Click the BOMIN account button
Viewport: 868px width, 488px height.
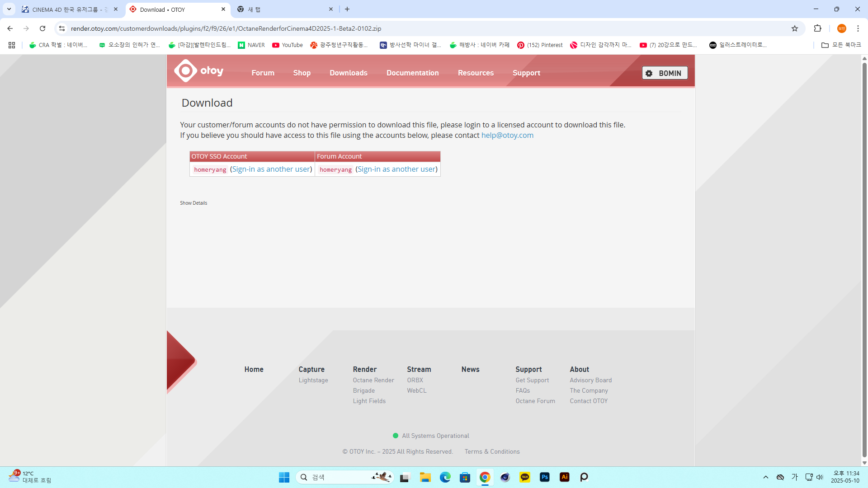pos(665,73)
